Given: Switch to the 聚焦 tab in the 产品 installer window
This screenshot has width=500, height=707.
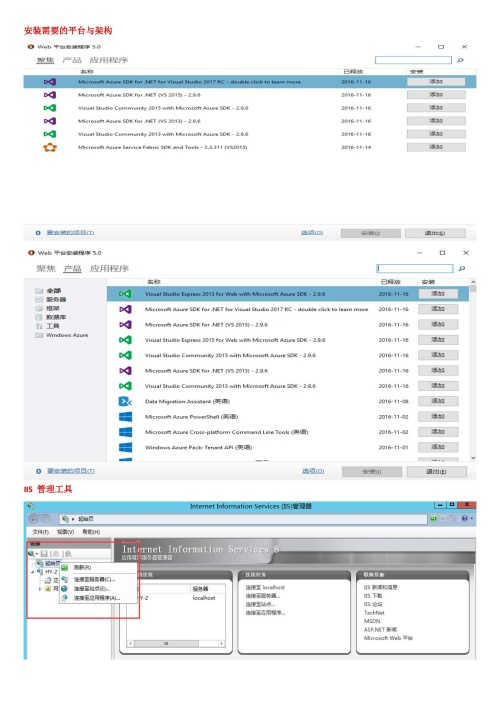Looking at the screenshot, I should click(46, 268).
